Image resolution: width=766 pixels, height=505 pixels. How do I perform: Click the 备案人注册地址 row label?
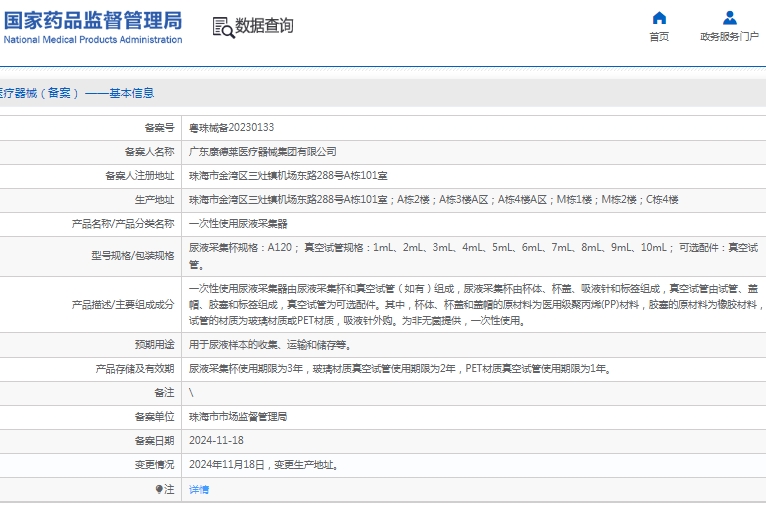coord(140,175)
